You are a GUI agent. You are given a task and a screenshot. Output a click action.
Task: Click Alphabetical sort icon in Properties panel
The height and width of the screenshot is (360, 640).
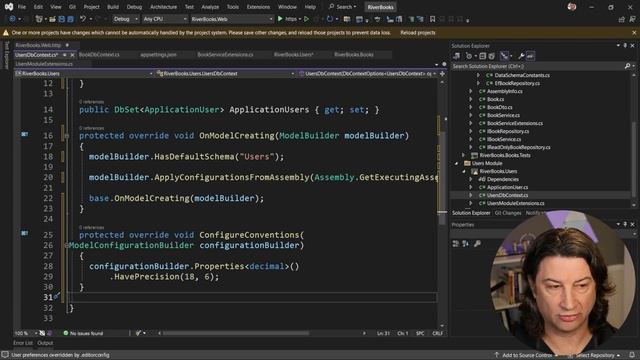click(x=466, y=244)
